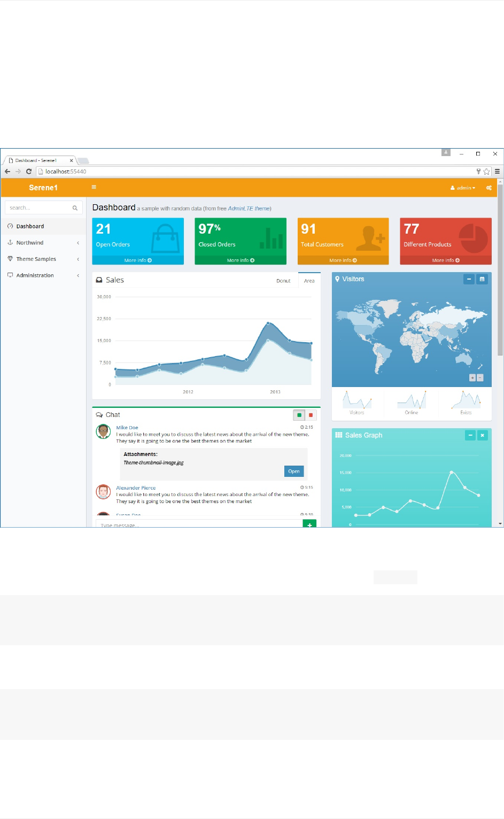Click the green plus send message button
504x819 pixels.
(x=309, y=524)
